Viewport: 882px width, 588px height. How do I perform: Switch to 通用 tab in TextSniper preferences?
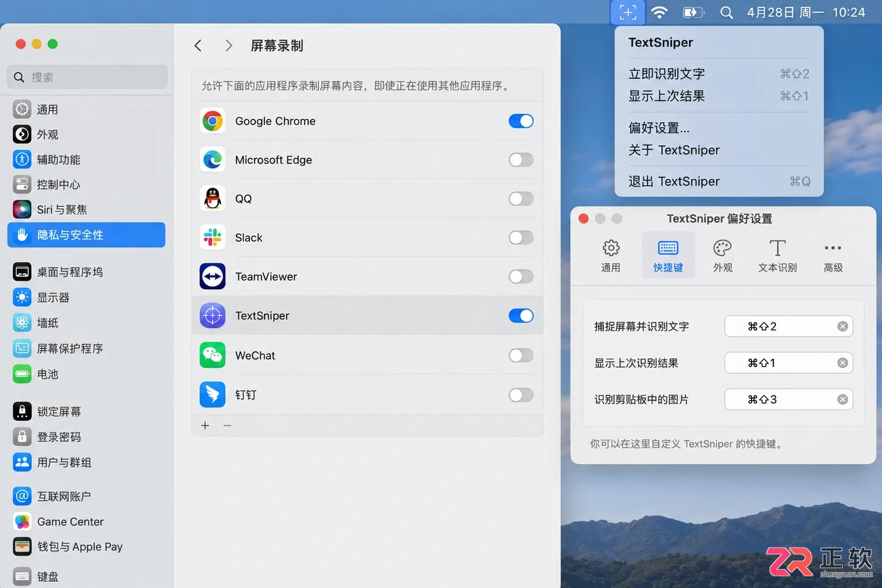pos(611,255)
